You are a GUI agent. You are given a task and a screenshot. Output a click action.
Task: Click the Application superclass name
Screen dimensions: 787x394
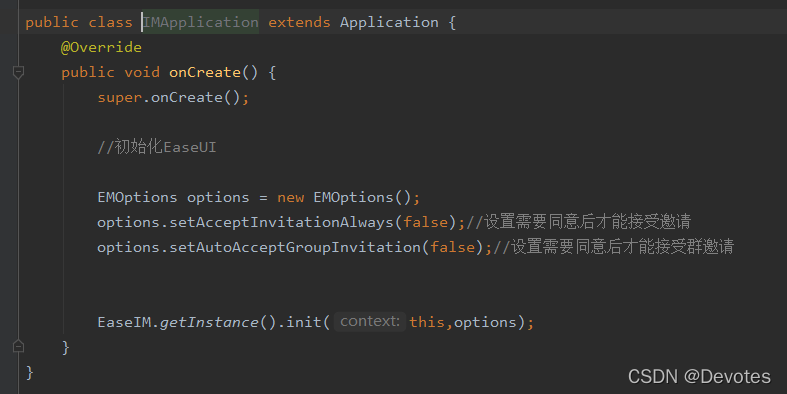[389, 22]
